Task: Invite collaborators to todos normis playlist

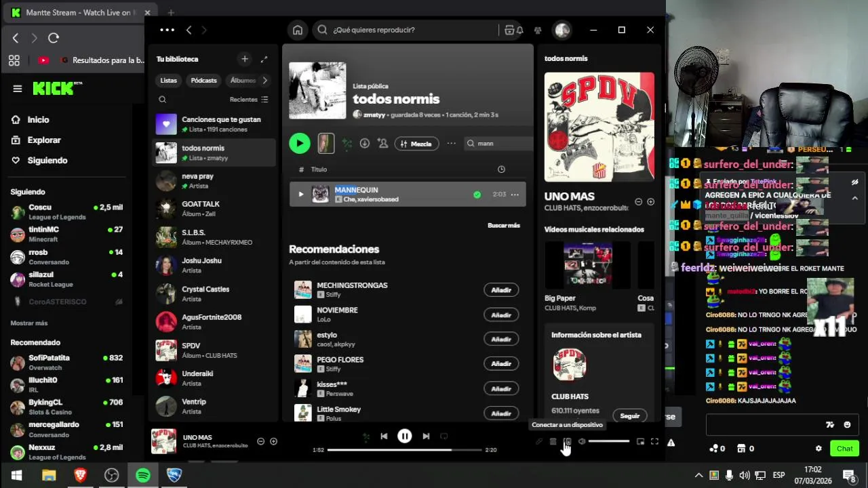Action: pyautogui.click(x=383, y=144)
